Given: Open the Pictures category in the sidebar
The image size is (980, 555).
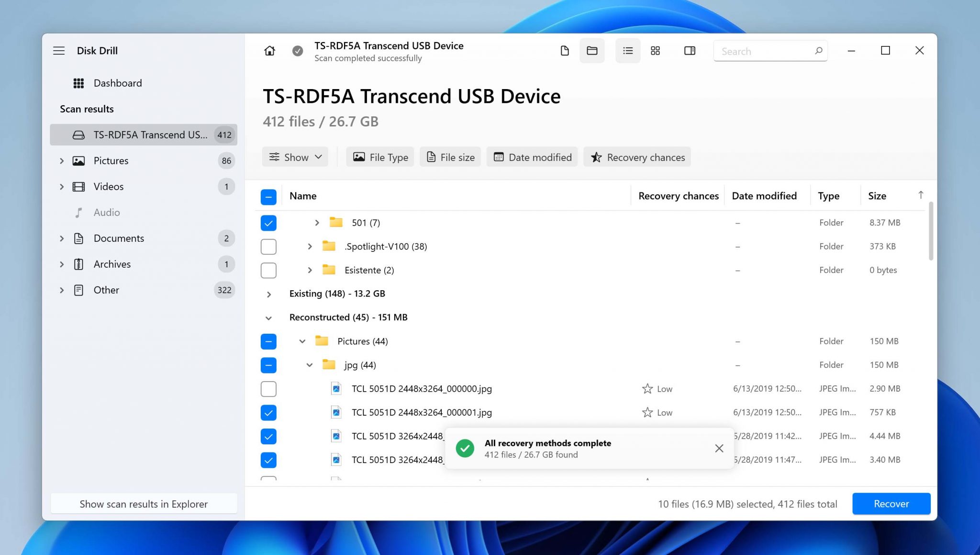Looking at the screenshot, I should (111, 160).
